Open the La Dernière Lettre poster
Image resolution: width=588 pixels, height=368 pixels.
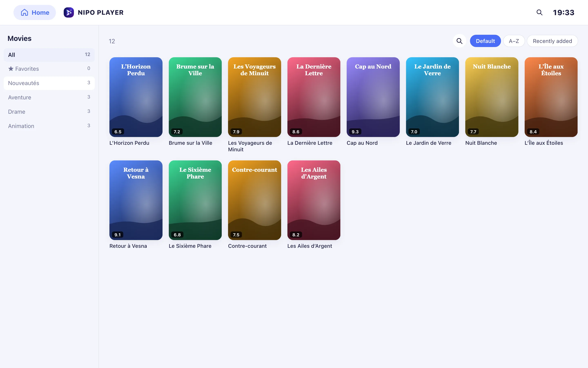coord(314,97)
